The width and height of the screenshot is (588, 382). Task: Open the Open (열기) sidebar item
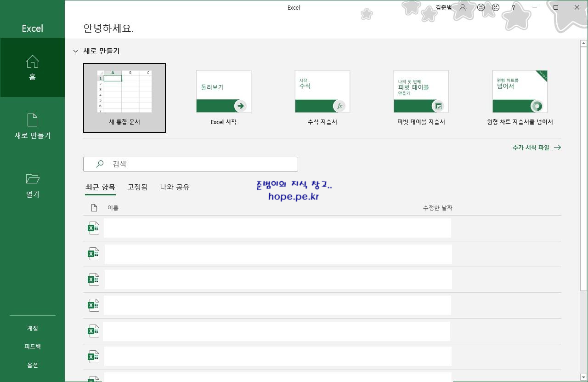[32, 185]
